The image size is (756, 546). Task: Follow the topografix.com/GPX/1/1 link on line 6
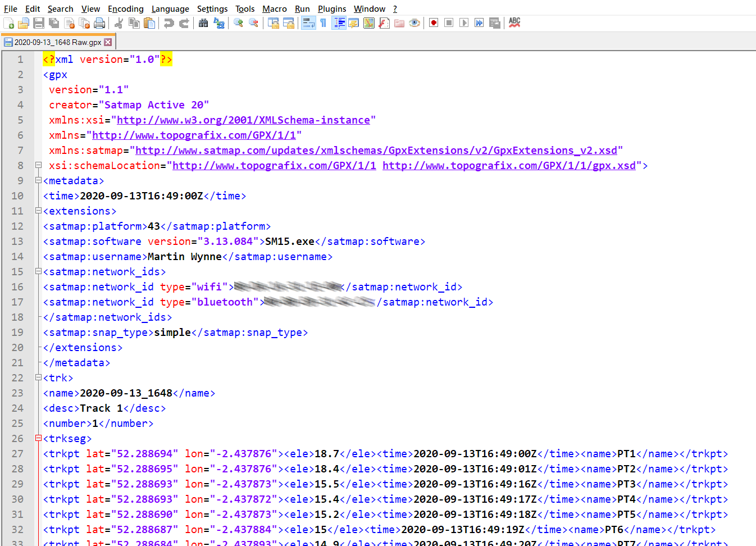pyautogui.click(x=194, y=135)
